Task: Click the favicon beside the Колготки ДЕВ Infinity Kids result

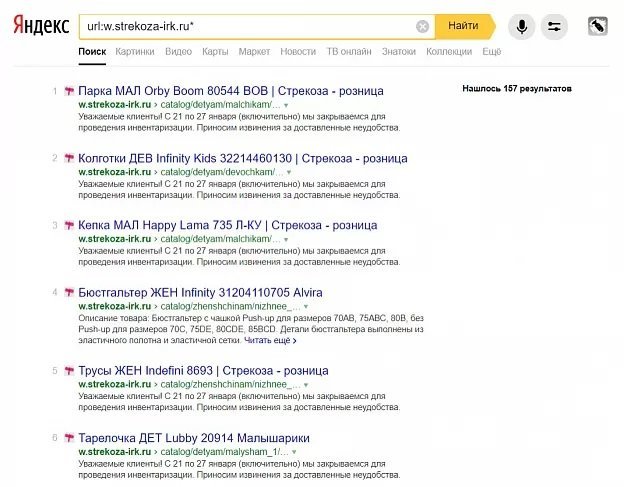Action: point(69,158)
